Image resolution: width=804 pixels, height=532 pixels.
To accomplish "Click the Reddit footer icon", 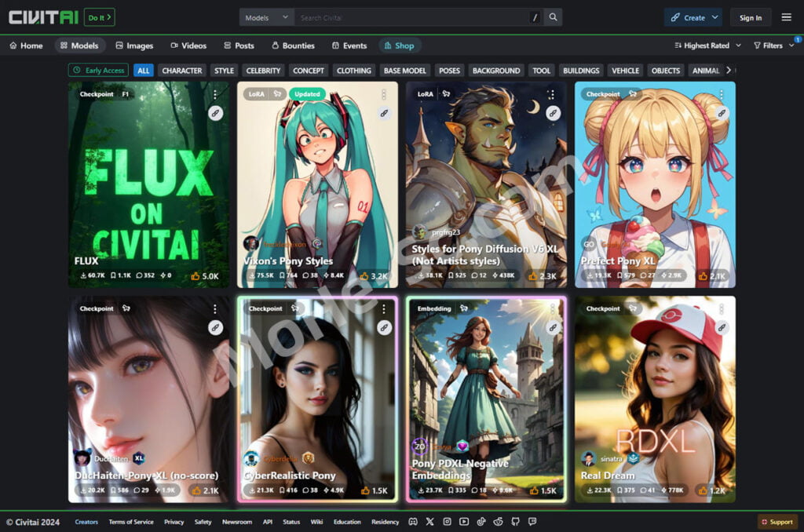I will (x=498, y=522).
